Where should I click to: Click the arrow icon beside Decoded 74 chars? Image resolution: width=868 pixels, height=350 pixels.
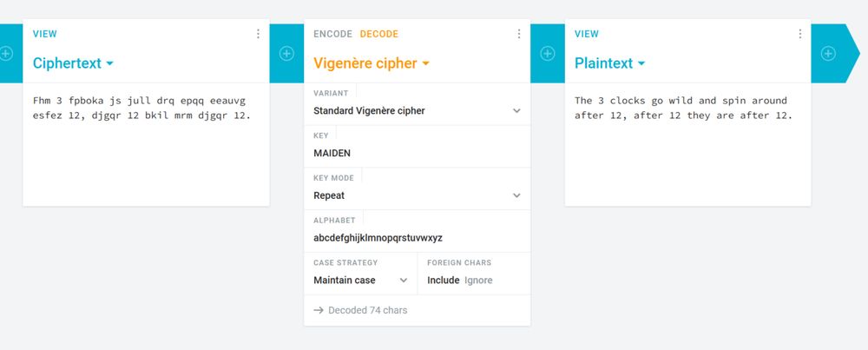pyautogui.click(x=319, y=310)
